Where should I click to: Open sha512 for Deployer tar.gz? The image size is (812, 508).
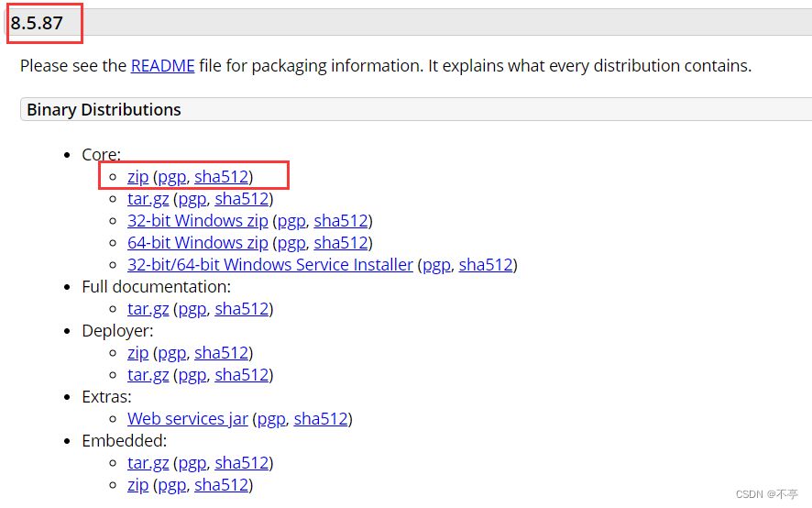click(242, 375)
